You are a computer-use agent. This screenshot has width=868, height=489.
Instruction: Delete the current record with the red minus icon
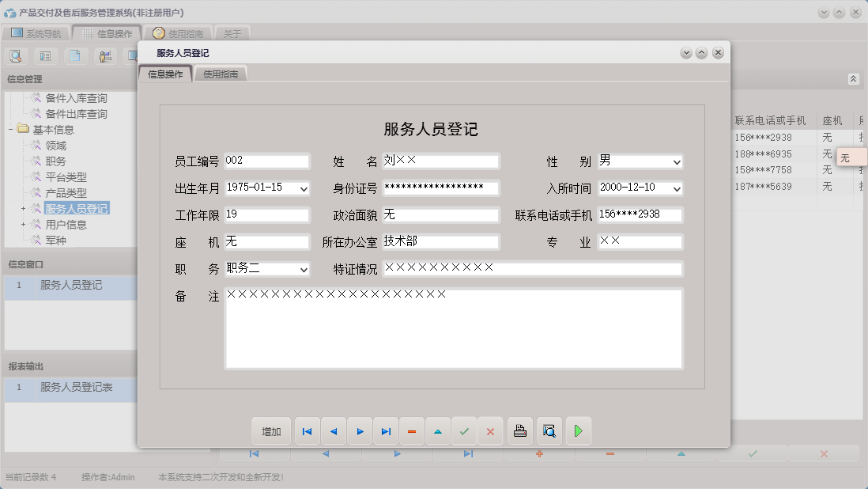click(412, 430)
